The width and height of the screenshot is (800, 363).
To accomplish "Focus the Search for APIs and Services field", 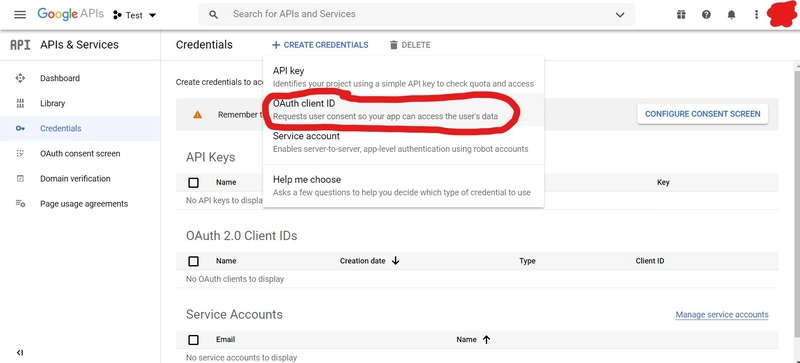I will coord(416,14).
